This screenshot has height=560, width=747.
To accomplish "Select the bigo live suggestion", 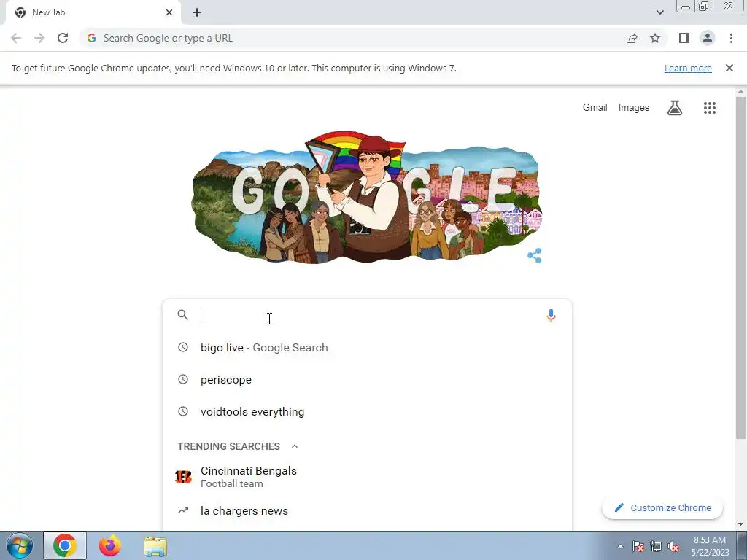I will [x=367, y=348].
